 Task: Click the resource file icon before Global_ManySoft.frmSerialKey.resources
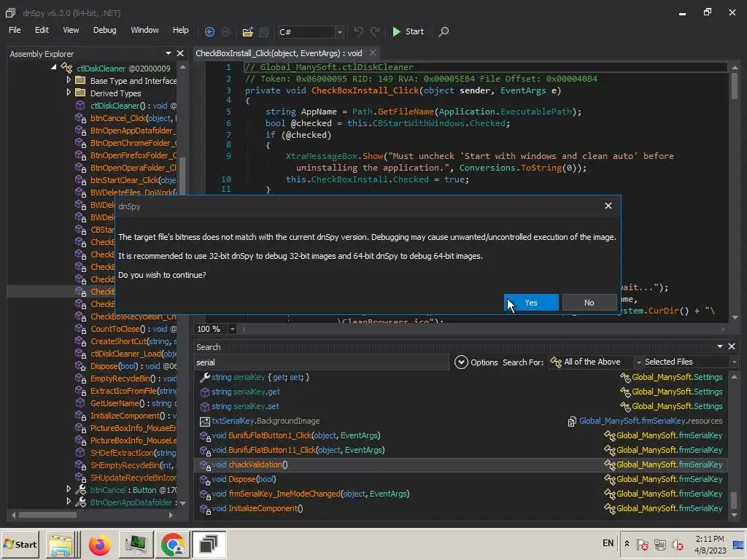point(572,421)
